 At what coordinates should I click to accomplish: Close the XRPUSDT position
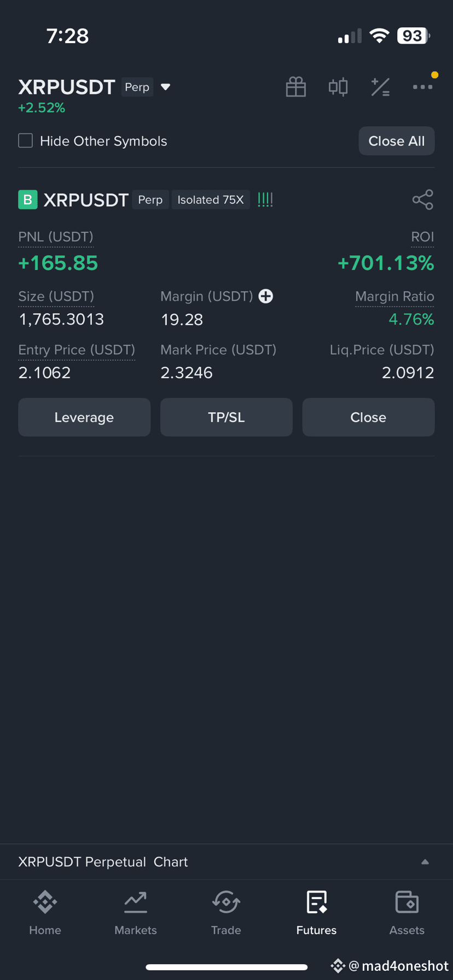click(369, 417)
